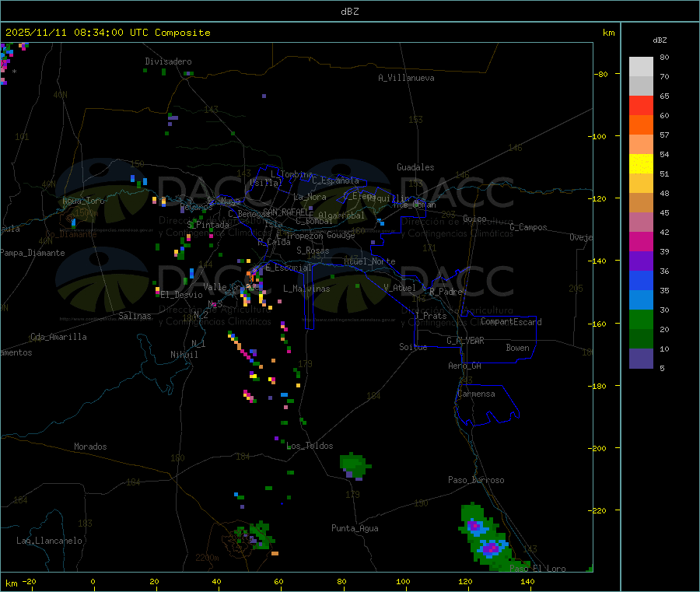Click the Morados label
This screenshot has height=592, width=700.
tap(91, 447)
